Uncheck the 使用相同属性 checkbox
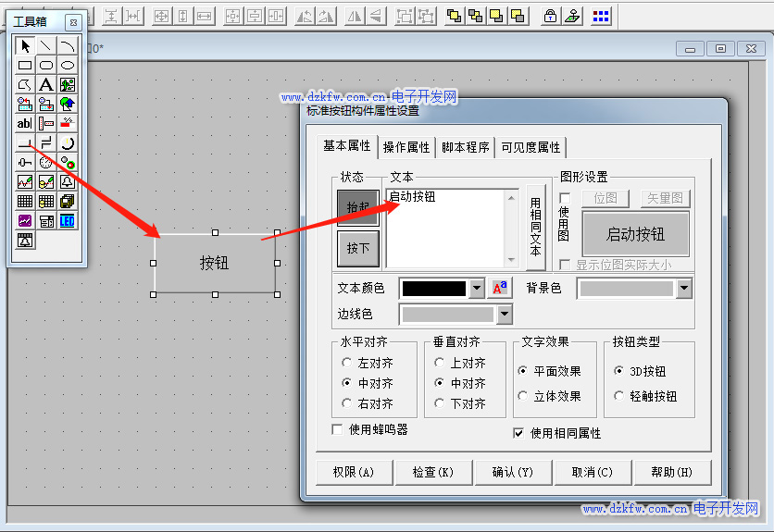Image resolution: width=774 pixels, height=532 pixels. [518, 433]
